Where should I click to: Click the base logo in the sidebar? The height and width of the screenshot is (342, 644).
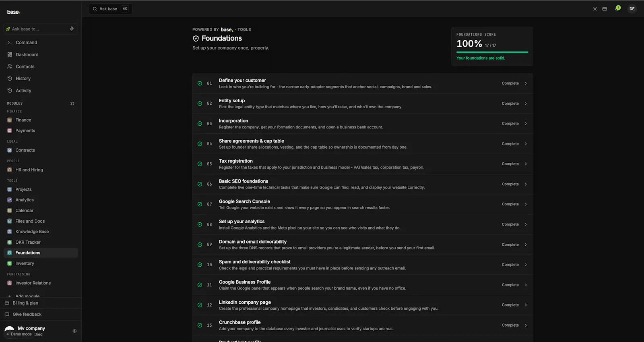(14, 12)
